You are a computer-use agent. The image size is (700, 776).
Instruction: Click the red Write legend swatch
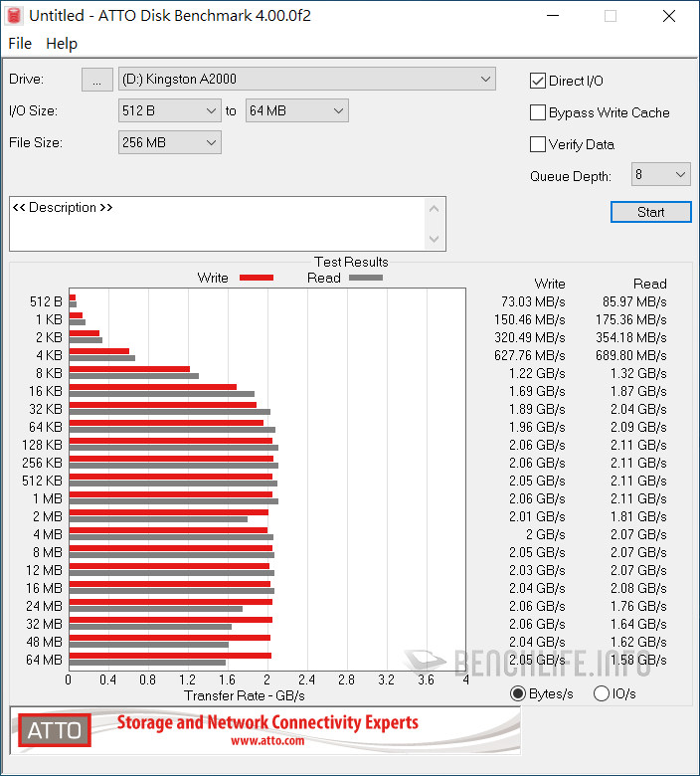click(x=257, y=278)
